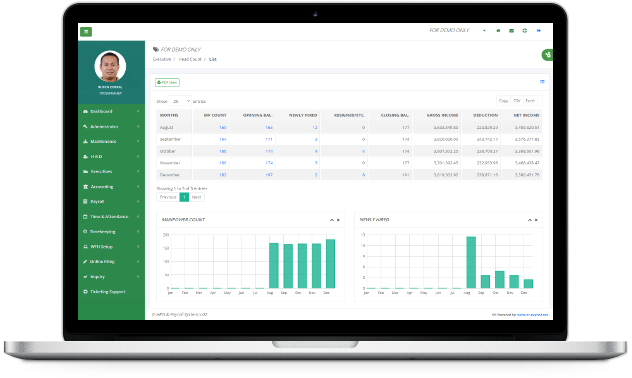Collapse the Newly Hired chart panel

click(x=530, y=220)
